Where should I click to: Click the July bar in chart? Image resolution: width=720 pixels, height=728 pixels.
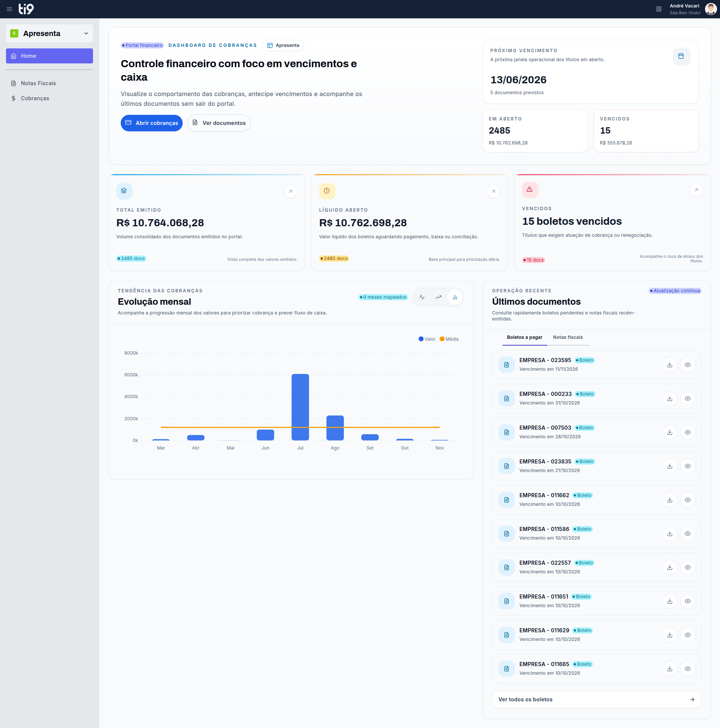pos(300,407)
